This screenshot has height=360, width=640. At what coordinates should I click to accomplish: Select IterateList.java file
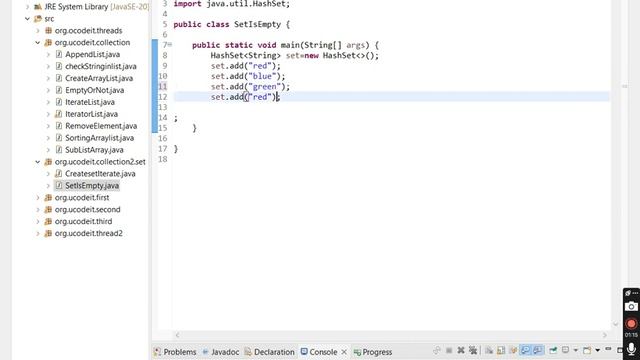coord(90,102)
